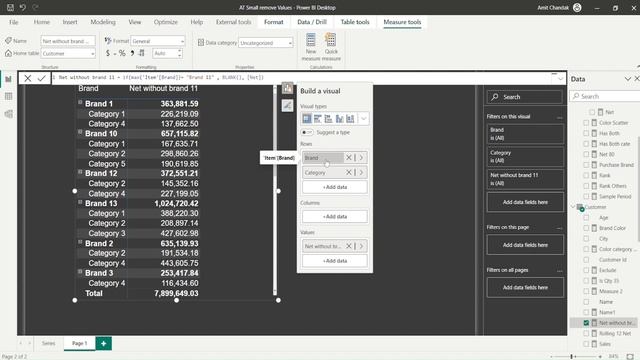This screenshot has width=640, height=360.
Task: Collapse the Customer table in Data pane
Action: [x=573, y=207]
